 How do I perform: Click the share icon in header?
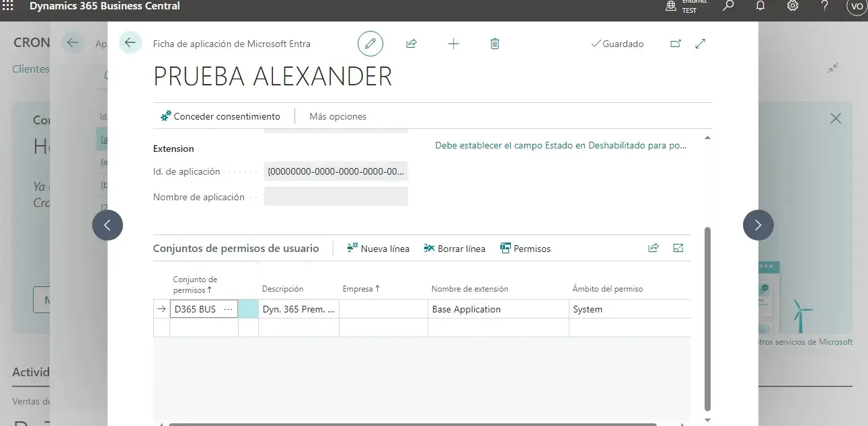pos(411,44)
